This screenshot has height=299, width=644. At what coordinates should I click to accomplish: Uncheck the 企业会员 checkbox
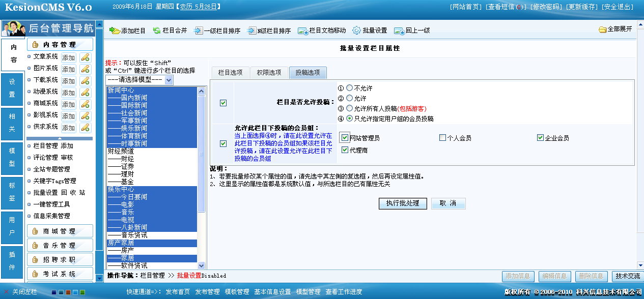click(x=540, y=138)
